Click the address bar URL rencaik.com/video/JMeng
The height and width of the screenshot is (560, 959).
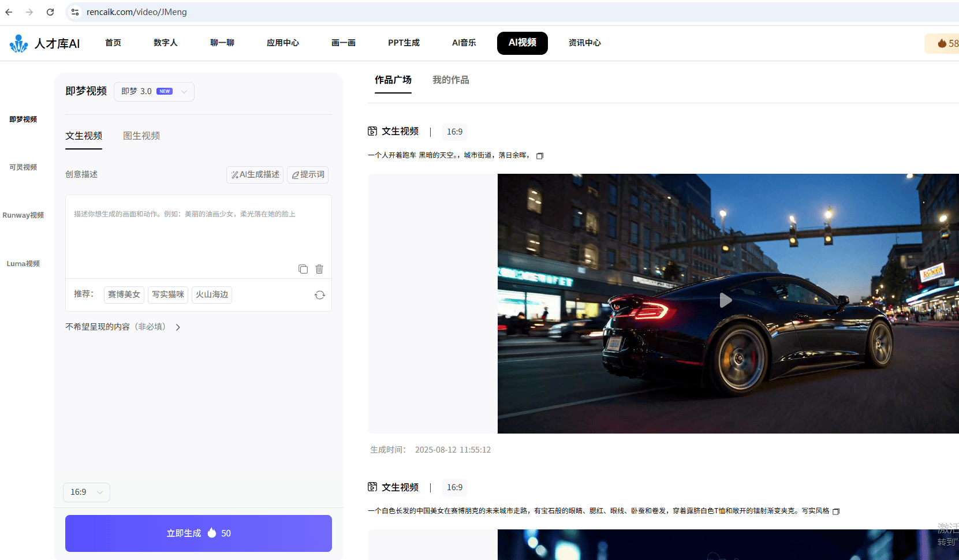(137, 12)
